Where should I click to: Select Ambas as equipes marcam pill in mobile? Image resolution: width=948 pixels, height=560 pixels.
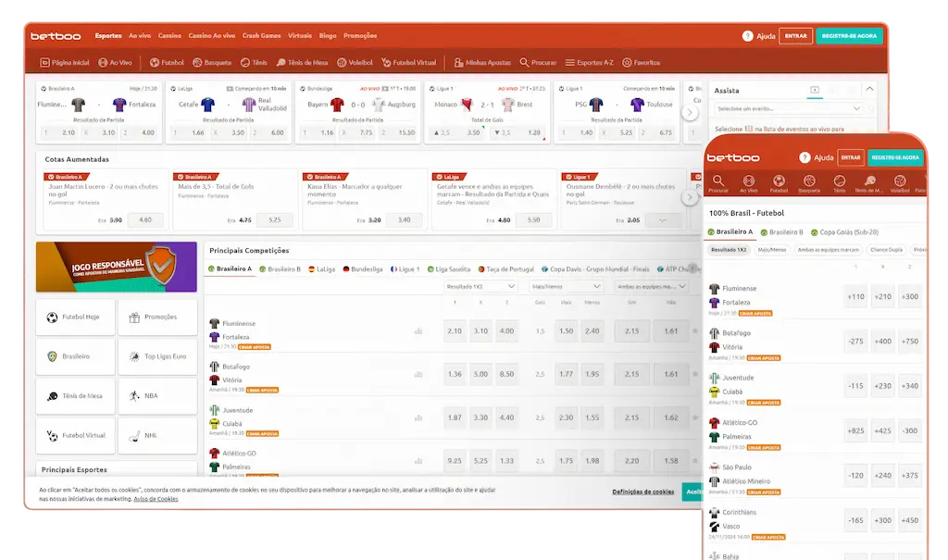829,250
